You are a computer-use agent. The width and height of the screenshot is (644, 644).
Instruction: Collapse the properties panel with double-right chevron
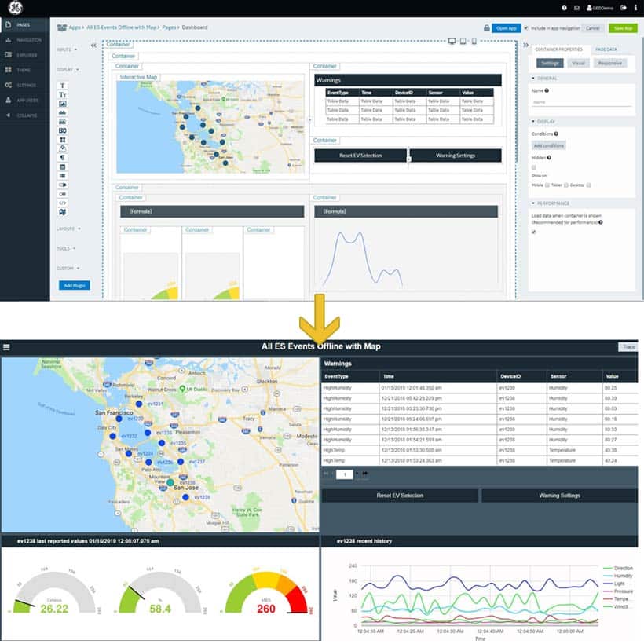click(x=525, y=45)
